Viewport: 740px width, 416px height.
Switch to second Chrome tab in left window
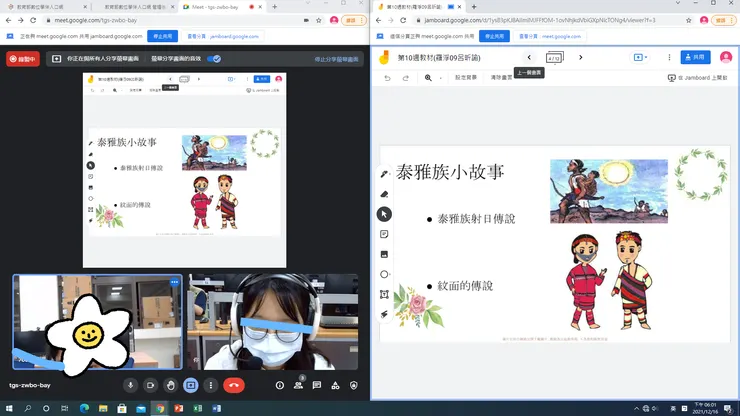tap(135, 7)
